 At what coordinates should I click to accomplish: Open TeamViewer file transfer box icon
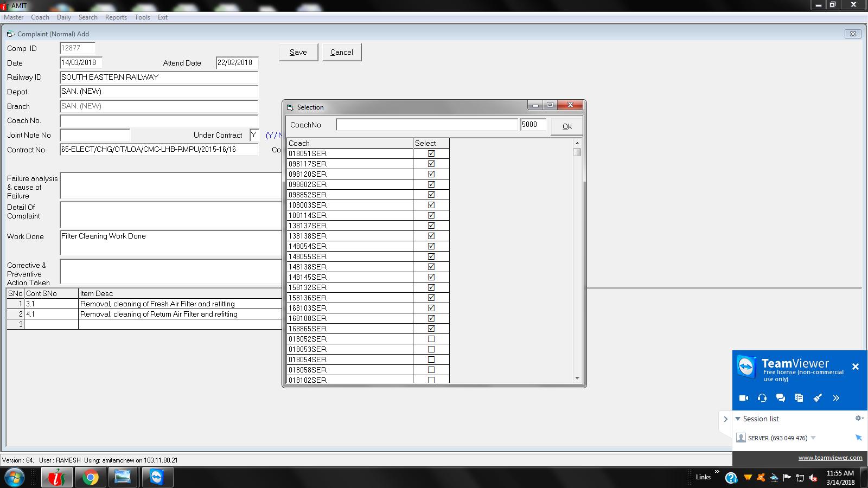pyautogui.click(x=799, y=398)
